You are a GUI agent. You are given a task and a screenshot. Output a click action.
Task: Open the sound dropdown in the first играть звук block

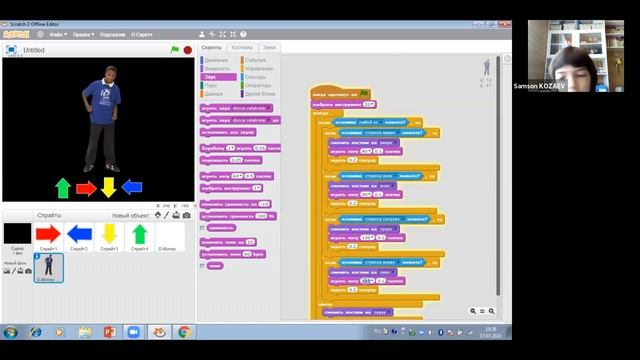[269, 108]
